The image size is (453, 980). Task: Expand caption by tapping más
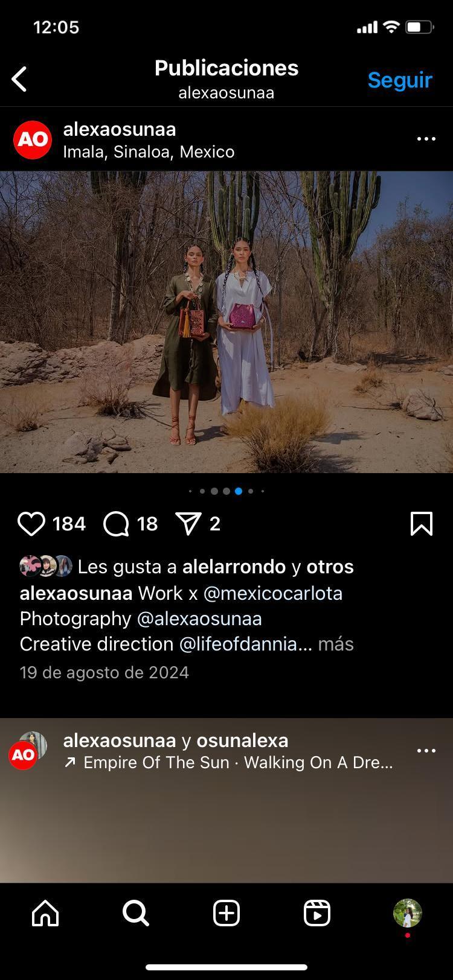(x=336, y=644)
